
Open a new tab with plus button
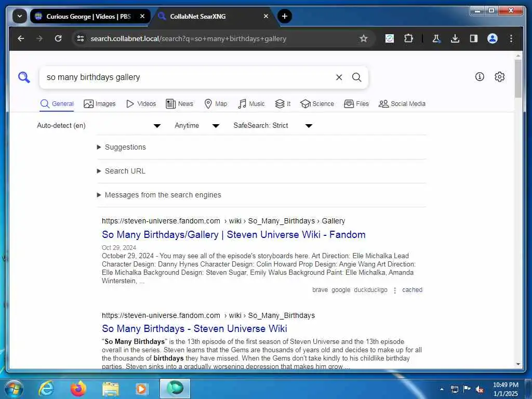[x=284, y=16]
